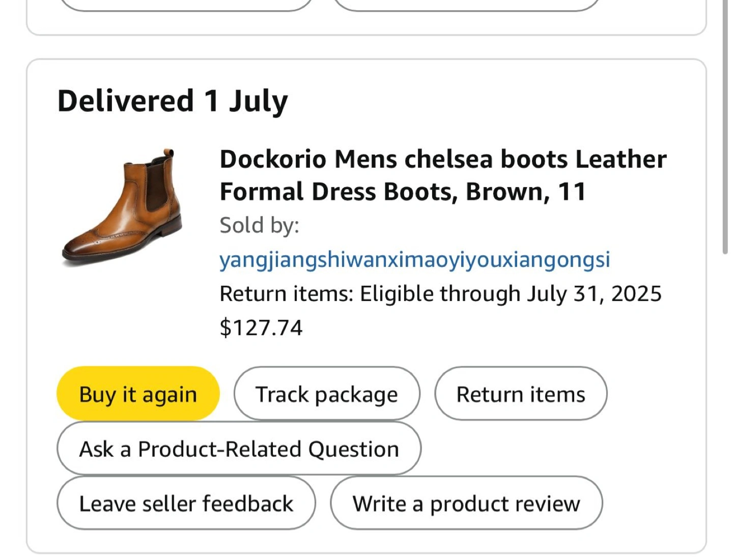Tap the cut-off left button above the order
733x560 pixels.
pyautogui.click(x=186, y=5)
